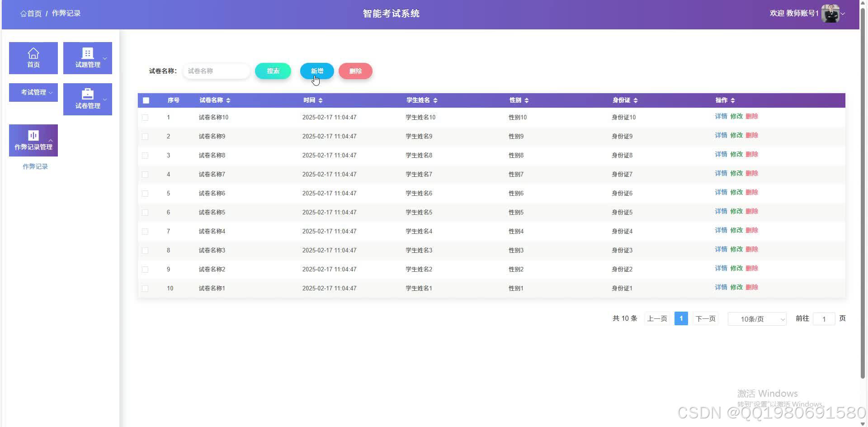Viewport: 868px width, 427px height.
Task: Open 详情 for 试卷名称6
Action: [721, 192]
